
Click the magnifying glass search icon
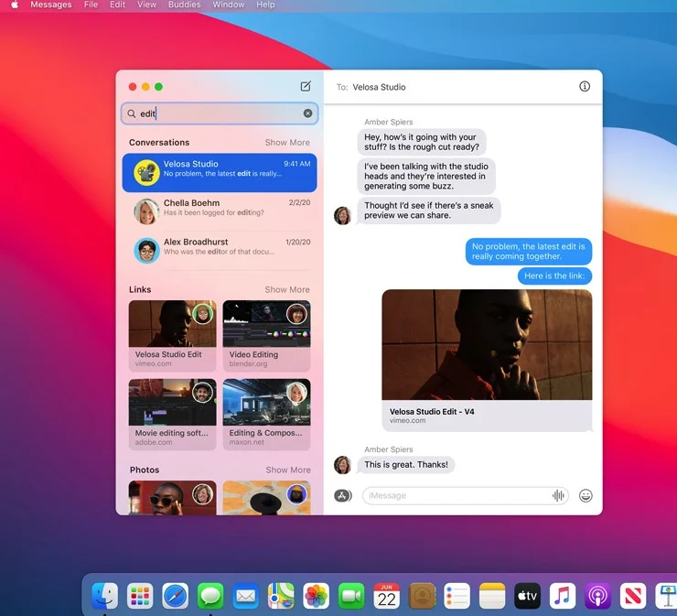(x=131, y=113)
